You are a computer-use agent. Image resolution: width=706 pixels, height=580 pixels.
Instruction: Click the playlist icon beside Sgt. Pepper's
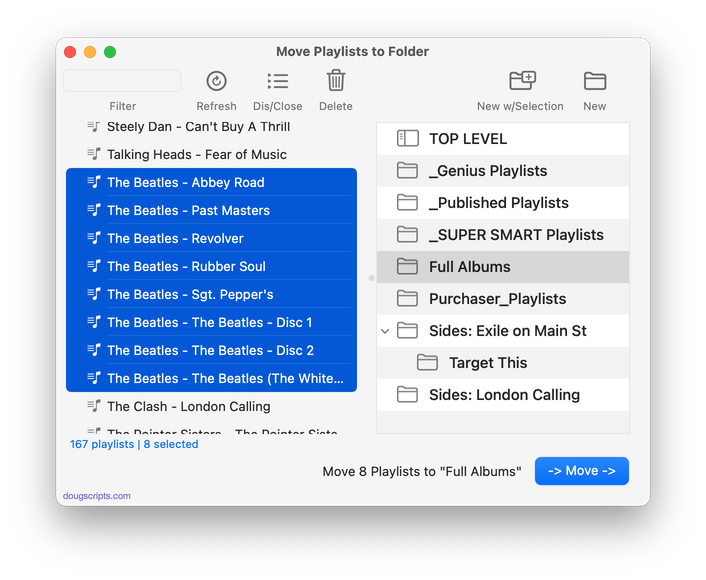94,294
